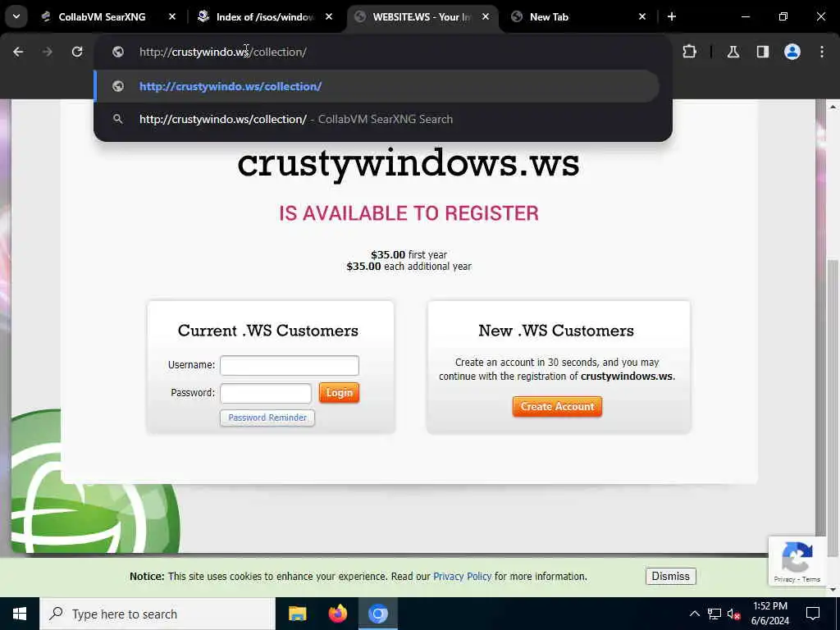This screenshot has width=840, height=630.
Task: Open the Chrome three-dot menu
Action: pos(822,52)
